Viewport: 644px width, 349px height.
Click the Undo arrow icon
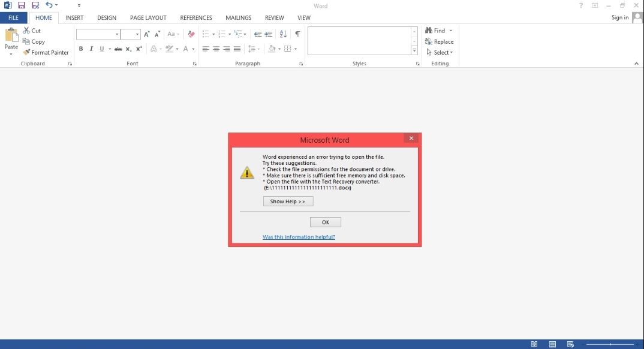(x=49, y=5)
